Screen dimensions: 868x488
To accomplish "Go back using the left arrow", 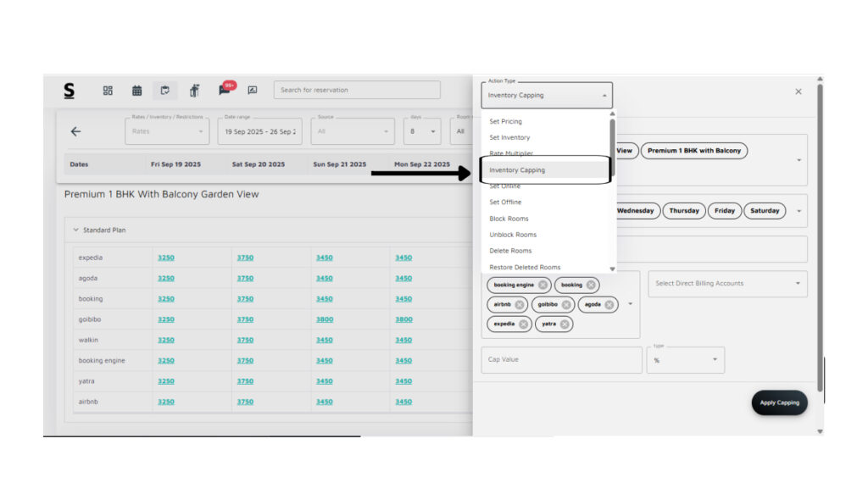I will 75,131.
